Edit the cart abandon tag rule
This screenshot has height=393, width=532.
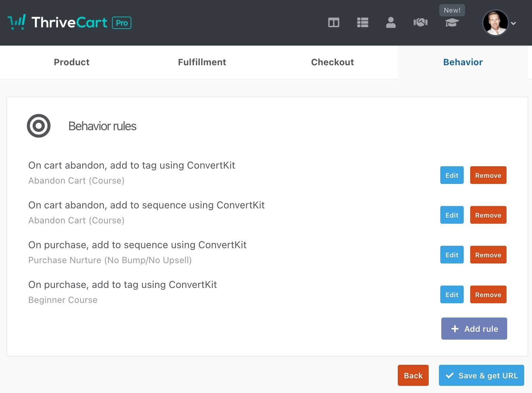[452, 175]
